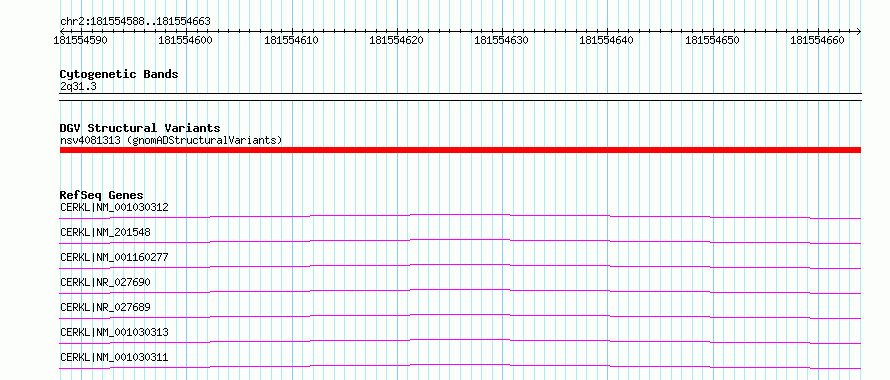Click the red nsv4081313 variant bar
The image size is (890, 380).
click(460, 150)
